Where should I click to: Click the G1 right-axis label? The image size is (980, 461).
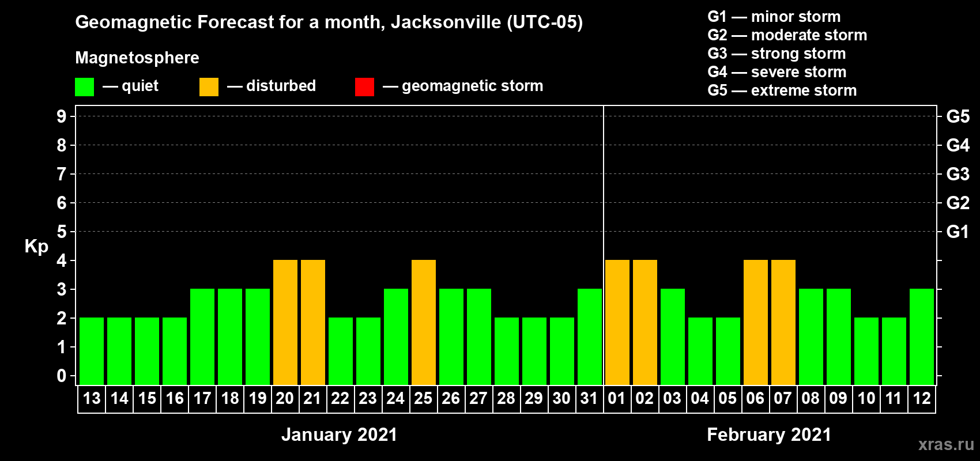[958, 232]
